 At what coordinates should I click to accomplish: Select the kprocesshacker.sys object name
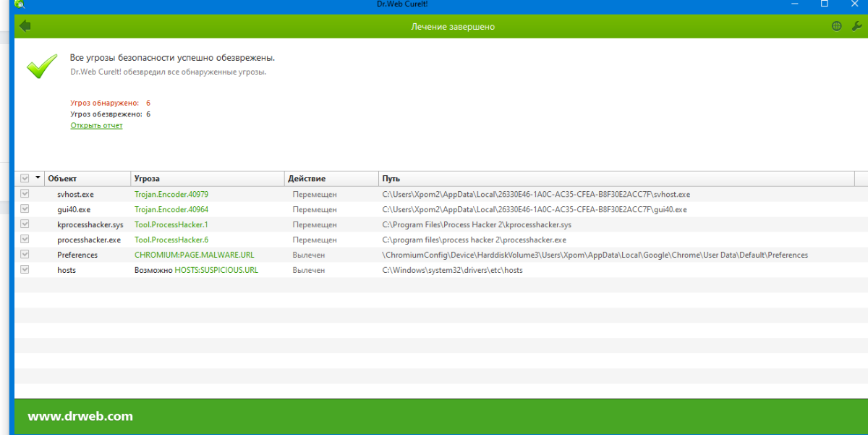pyautogui.click(x=90, y=225)
